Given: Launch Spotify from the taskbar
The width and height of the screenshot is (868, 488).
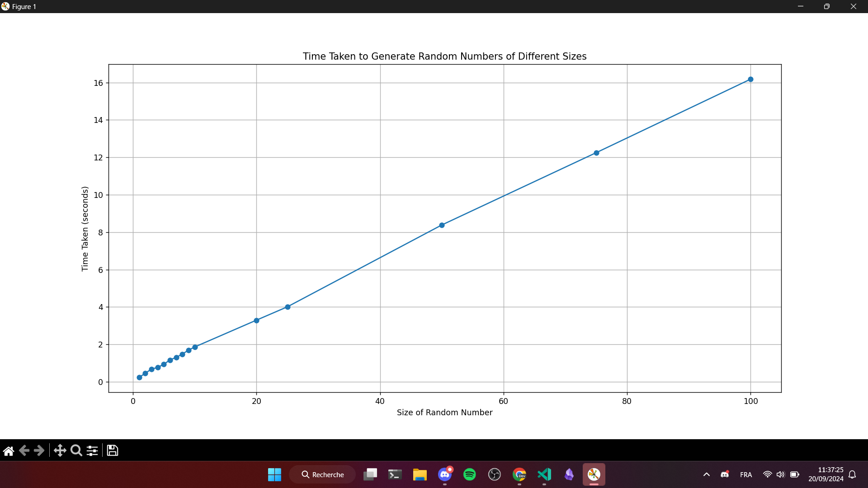Looking at the screenshot, I should [470, 474].
